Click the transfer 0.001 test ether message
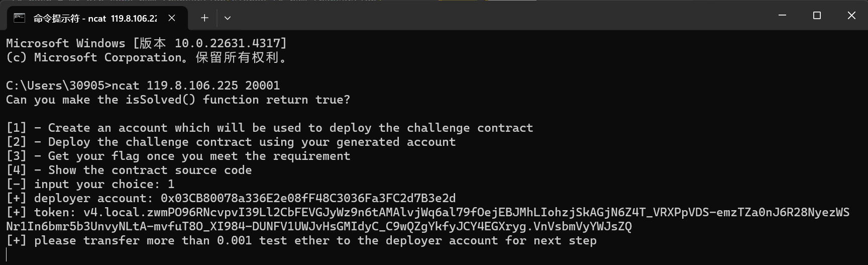 [301, 240]
